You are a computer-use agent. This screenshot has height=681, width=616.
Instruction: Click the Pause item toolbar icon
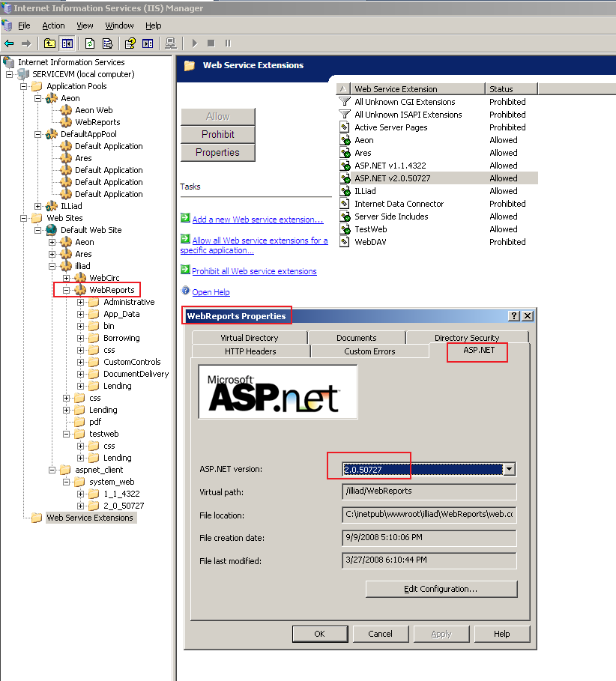coord(228,43)
